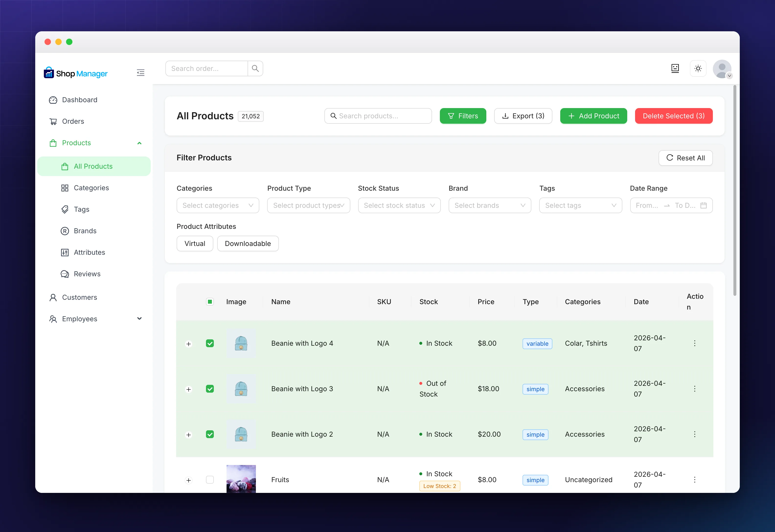Open the notifications icon in top bar
Image resolution: width=775 pixels, height=532 pixels.
tap(675, 68)
